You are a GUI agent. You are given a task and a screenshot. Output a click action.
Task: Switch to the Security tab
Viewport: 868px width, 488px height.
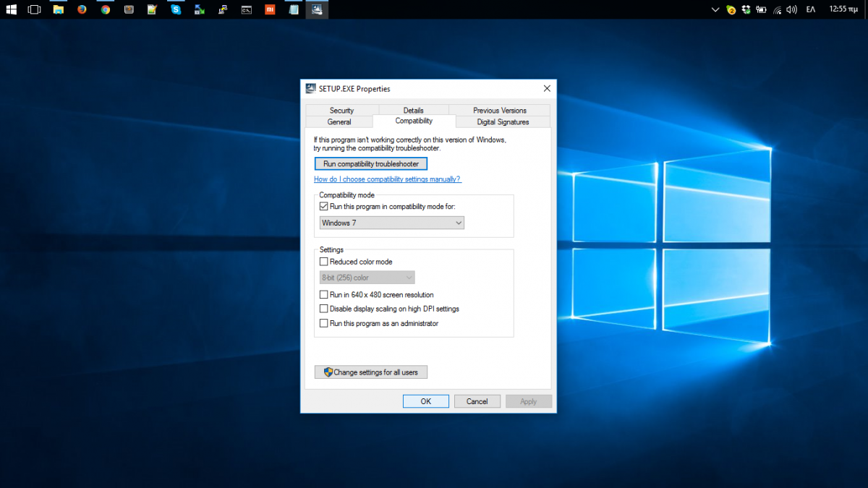click(x=341, y=111)
